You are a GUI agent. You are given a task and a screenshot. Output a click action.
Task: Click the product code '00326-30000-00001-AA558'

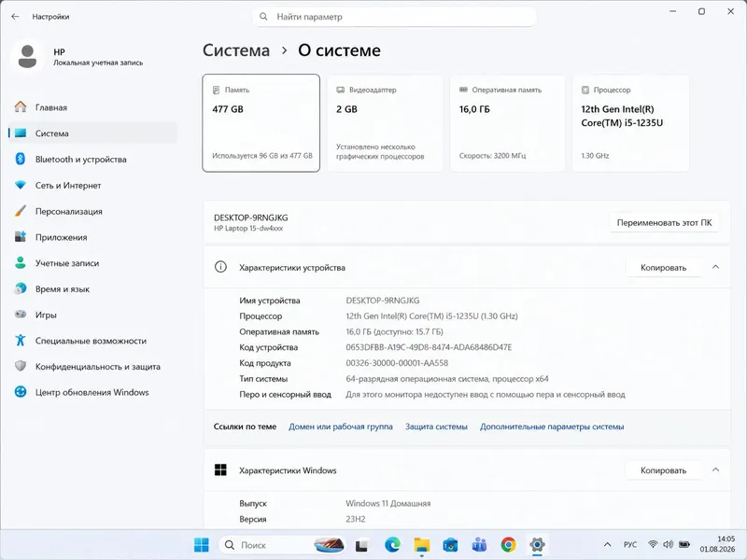coord(397,363)
